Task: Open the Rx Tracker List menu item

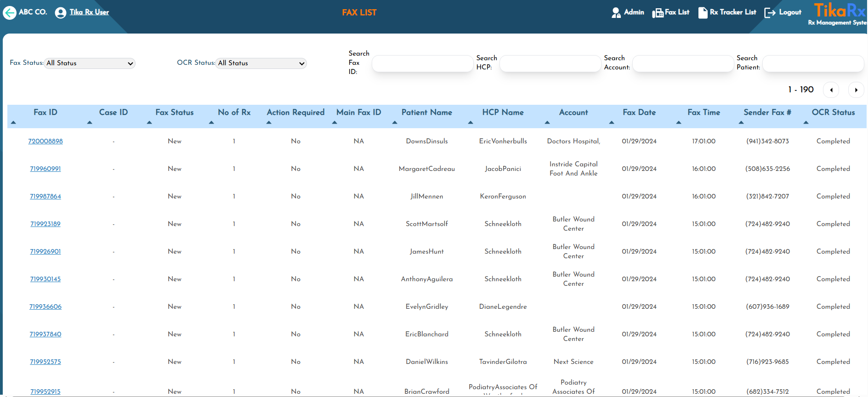Action: [x=733, y=12]
